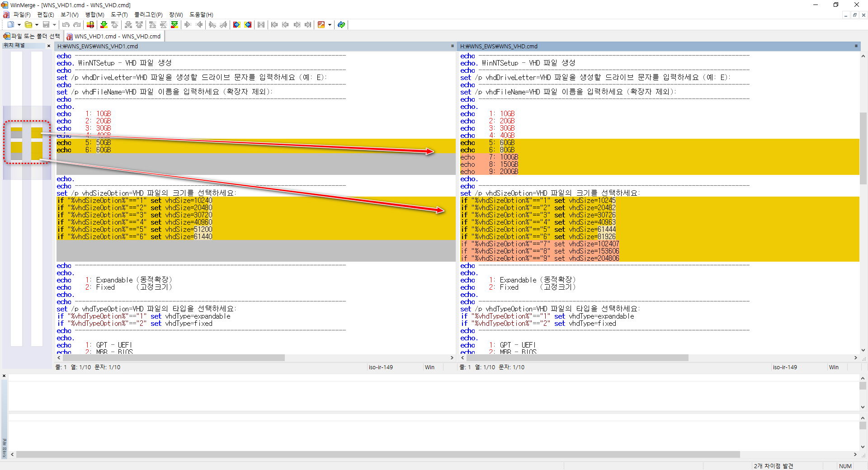Click right pane line 'echo 9: 200GB'
This screenshot has width=868, height=470.
(x=660, y=172)
